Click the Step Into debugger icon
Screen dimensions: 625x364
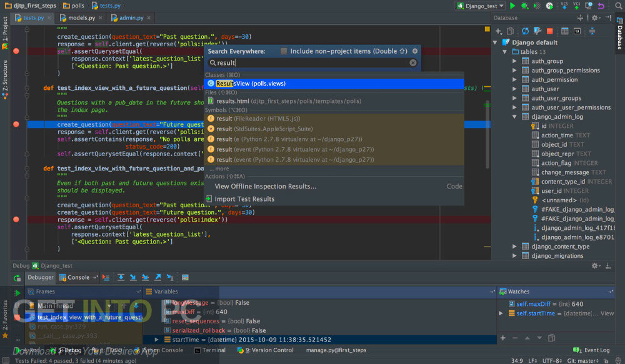pos(133,278)
